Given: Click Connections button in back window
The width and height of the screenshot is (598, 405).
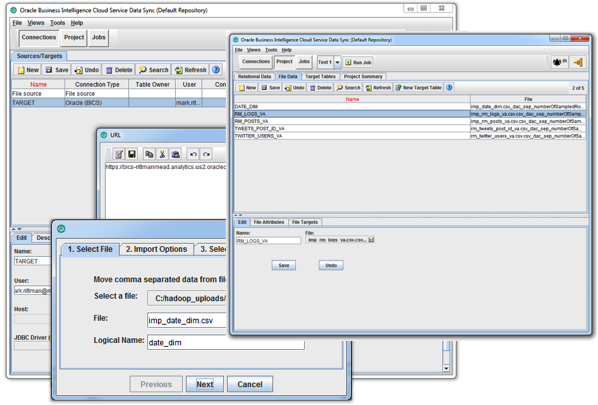Looking at the screenshot, I should (x=39, y=38).
